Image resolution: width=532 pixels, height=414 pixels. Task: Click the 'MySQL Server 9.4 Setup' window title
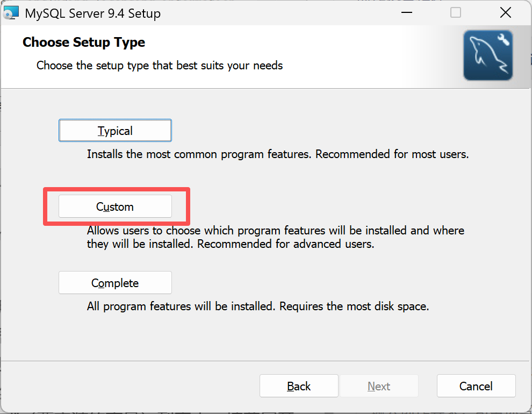92,13
